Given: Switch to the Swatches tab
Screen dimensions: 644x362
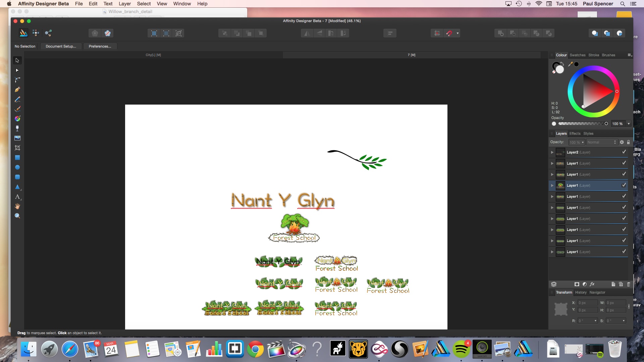Looking at the screenshot, I should (x=577, y=55).
